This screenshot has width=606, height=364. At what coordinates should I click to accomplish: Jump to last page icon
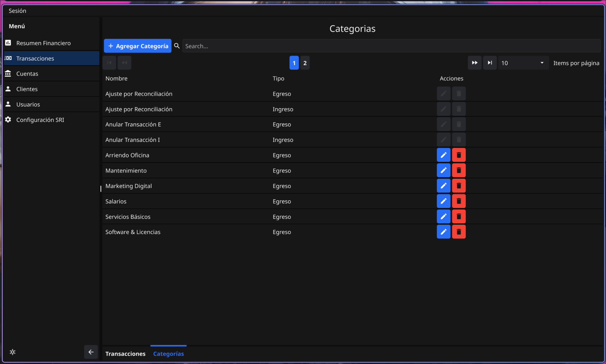click(x=489, y=63)
